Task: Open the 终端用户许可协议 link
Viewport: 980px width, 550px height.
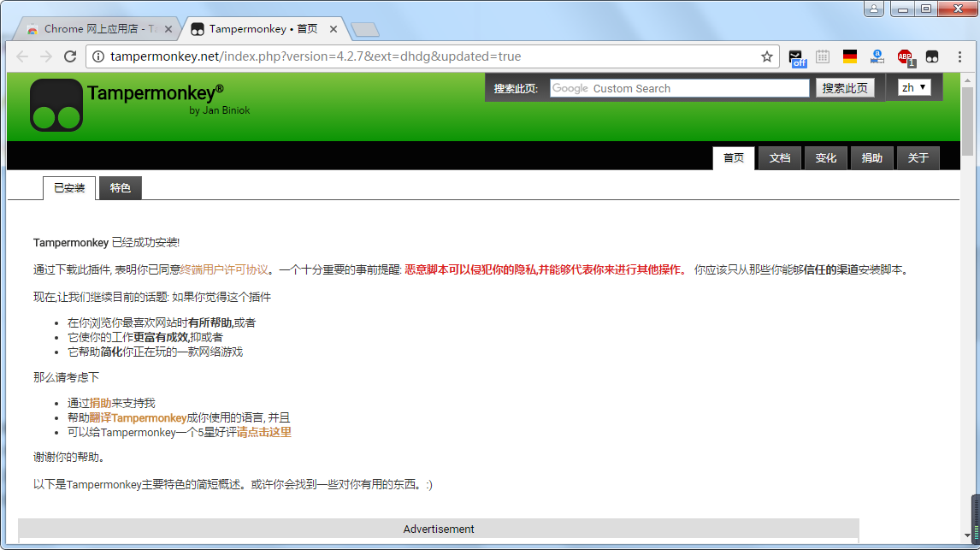Action: click(x=224, y=270)
